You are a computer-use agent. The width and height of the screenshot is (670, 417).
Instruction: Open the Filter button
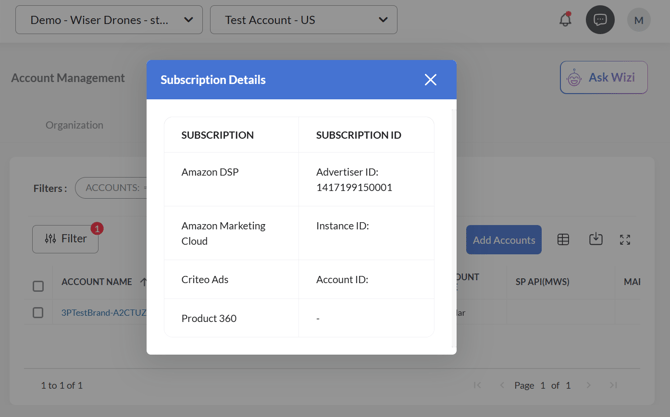click(x=65, y=239)
